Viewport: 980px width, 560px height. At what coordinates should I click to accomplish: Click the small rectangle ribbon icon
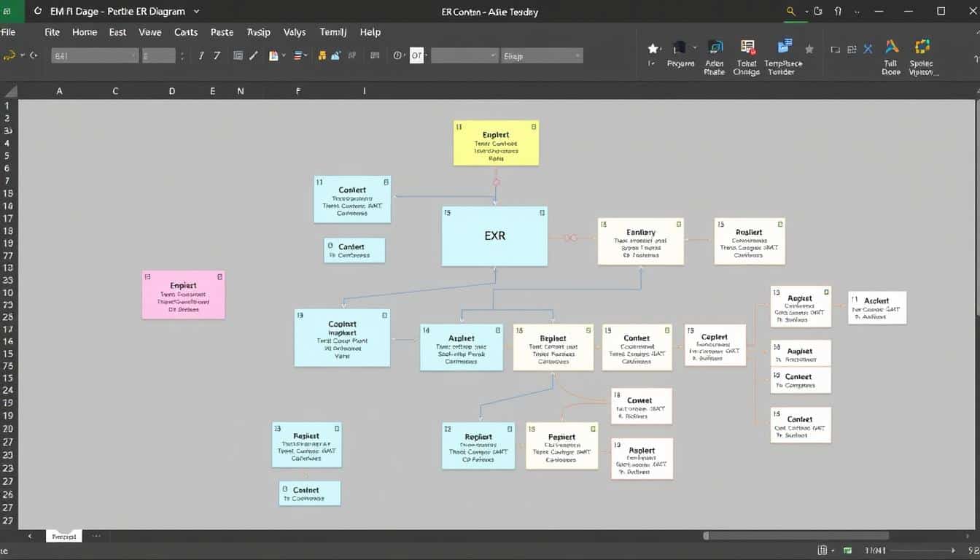[x=836, y=50]
